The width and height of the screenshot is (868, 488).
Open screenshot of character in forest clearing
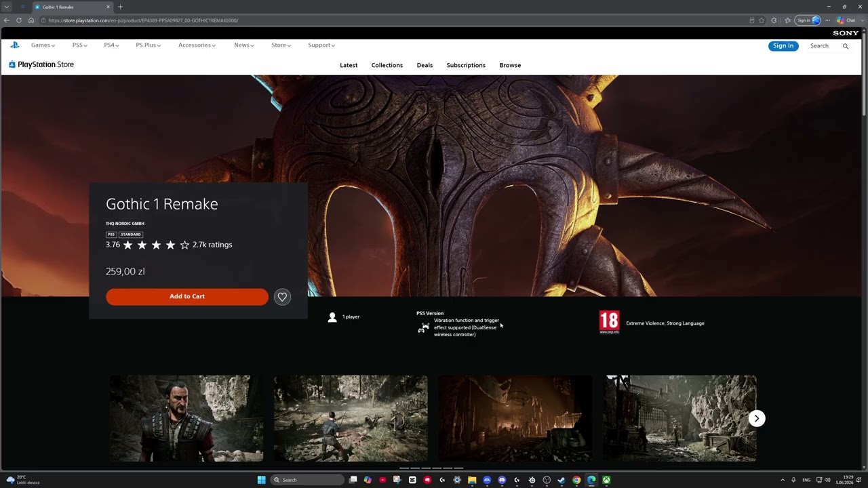(x=351, y=419)
